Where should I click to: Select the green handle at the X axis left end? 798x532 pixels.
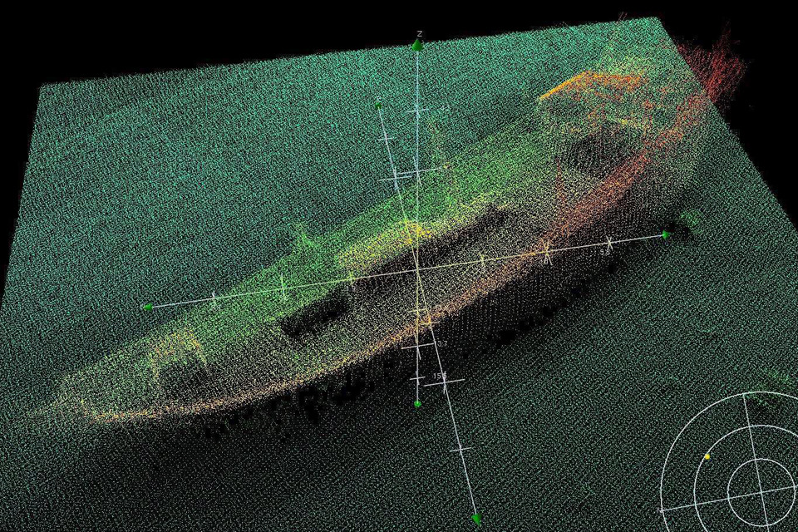(148, 307)
